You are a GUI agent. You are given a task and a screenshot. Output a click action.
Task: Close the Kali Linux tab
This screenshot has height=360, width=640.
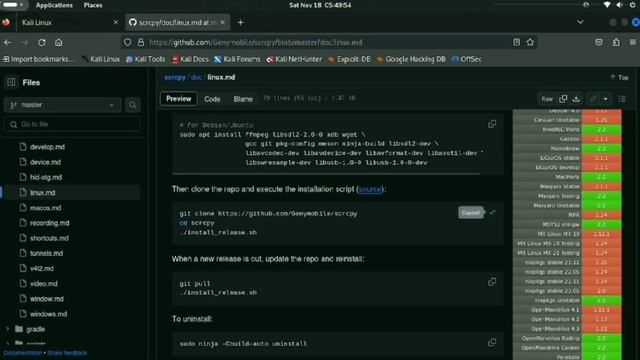pyautogui.click(x=116, y=22)
